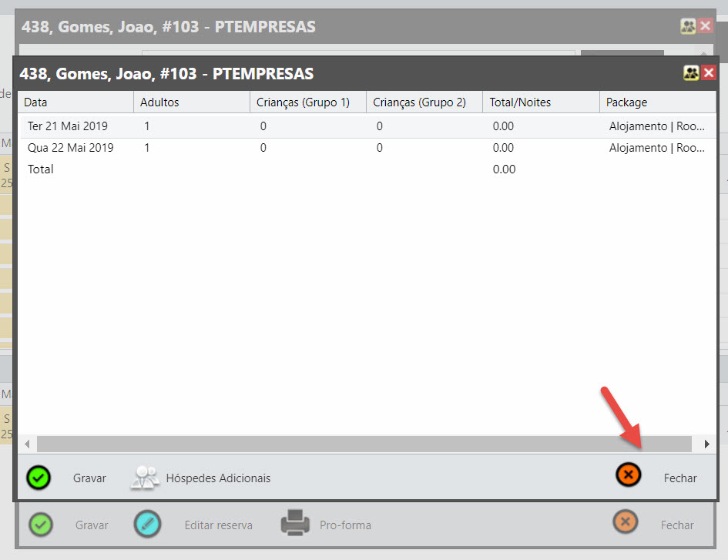Image resolution: width=728 pixels, height=560 pixels.
Task: Click the dimmed Fechar icon in background window
Action: point(626,522)
